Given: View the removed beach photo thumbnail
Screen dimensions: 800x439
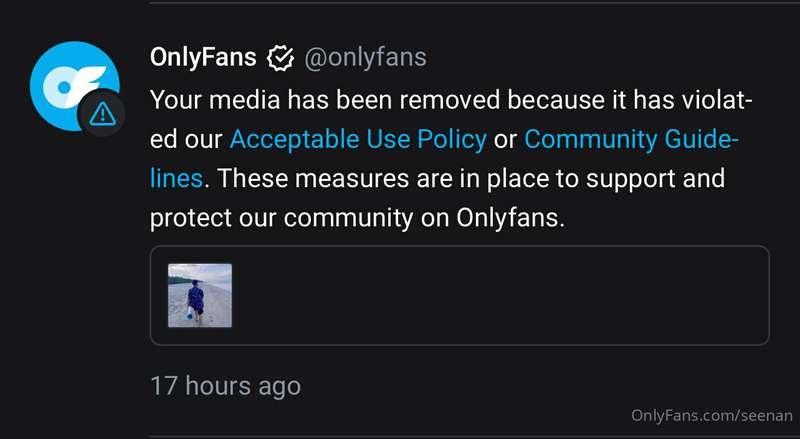Looking at the screenshot, I should (200, 296).
